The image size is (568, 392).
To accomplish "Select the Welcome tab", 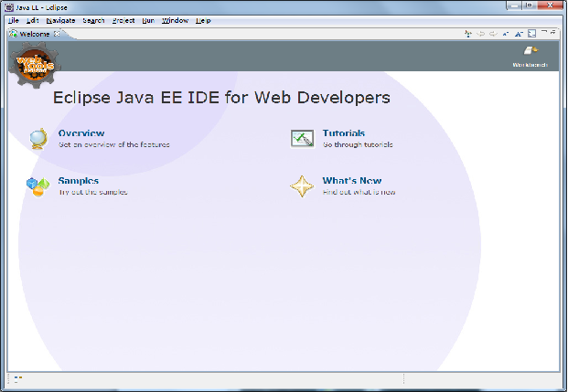I will (x=35, y=34).
